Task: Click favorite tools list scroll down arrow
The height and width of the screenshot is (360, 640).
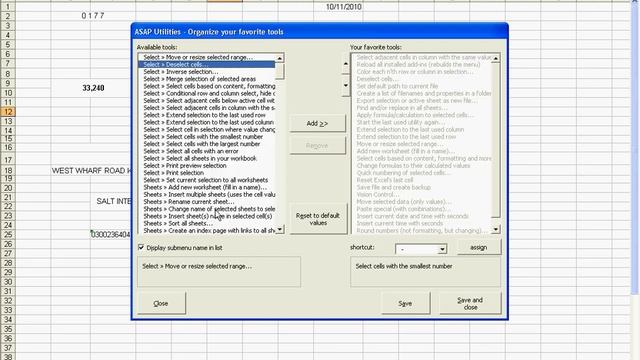Action: click(x=496, y=230)
